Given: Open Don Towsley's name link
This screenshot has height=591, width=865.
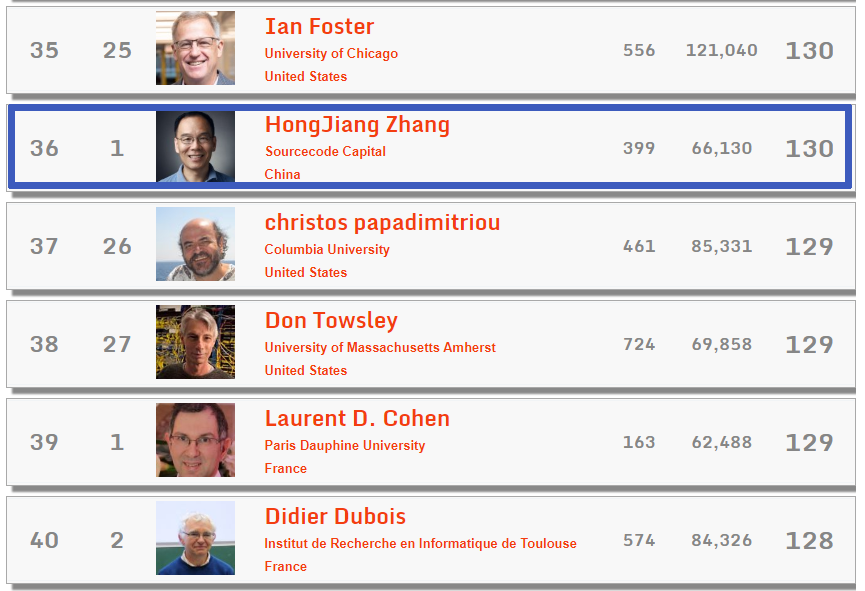Looking at the screenshot, I should [x=331, y=320].
